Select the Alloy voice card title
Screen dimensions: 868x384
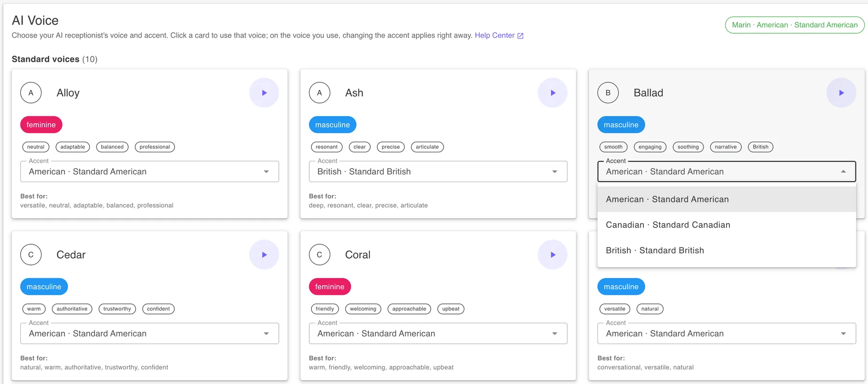point(68,93)
